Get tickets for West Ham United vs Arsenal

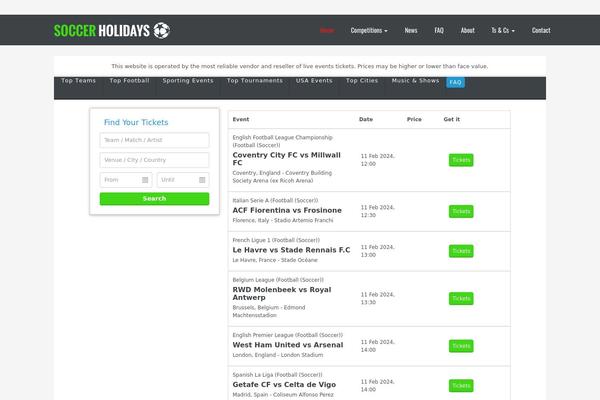pos(461,346)
